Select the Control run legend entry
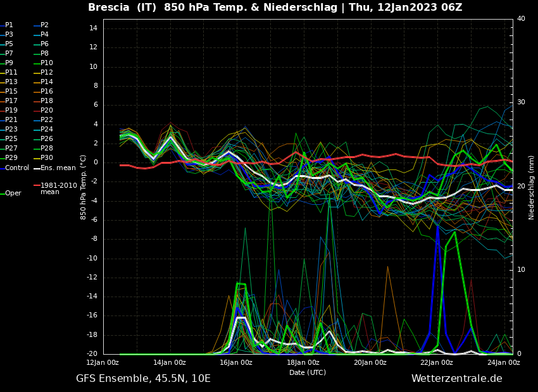The width and height of the screenshot is (538, 392). pyautogui.click(x=16, y=168)
